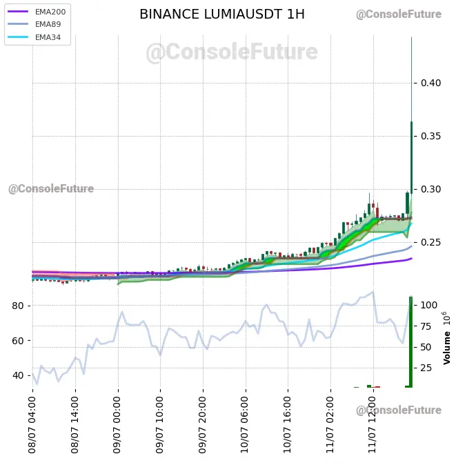Select the purple EMA200 legend line swatch
This screenshot has width=476, height=476.
coord(18,12)
